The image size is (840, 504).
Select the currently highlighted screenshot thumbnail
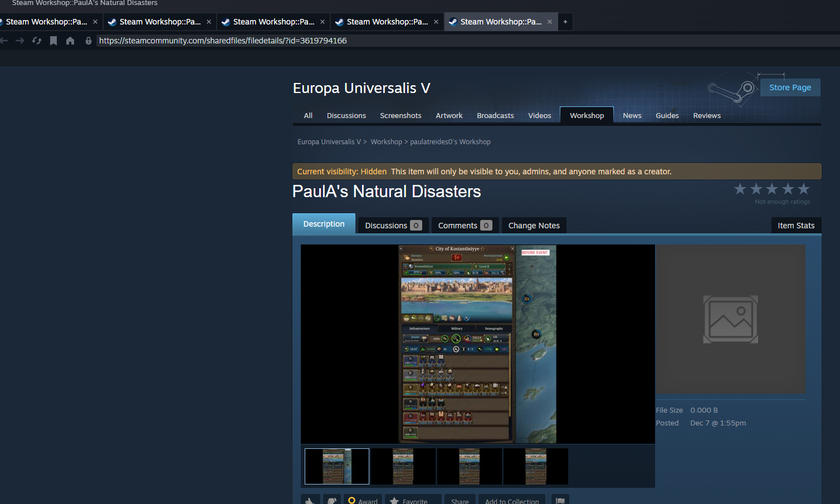coord(337,466)
